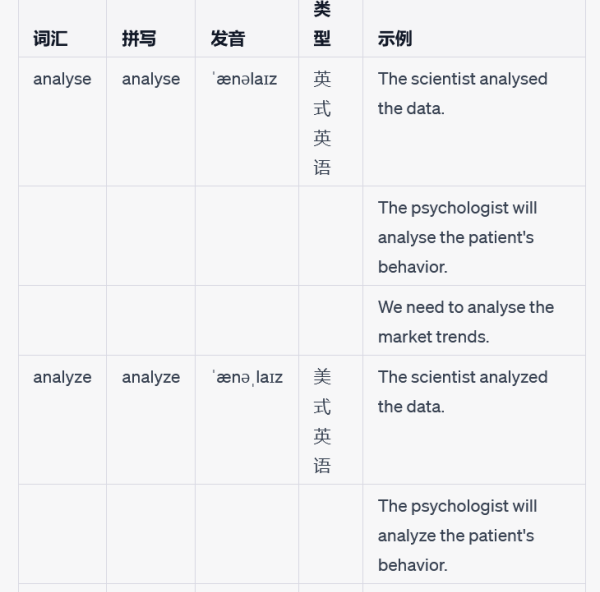Click the 拼写 column header
The image size is (600, 592).
point(139,39)
